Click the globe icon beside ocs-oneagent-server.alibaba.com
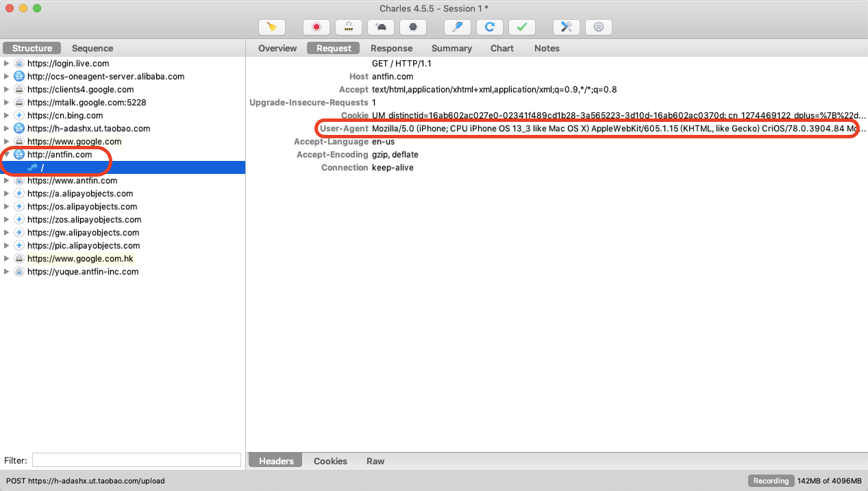The image size is (868, 491). pyautogui.click(x=19, y=77)
